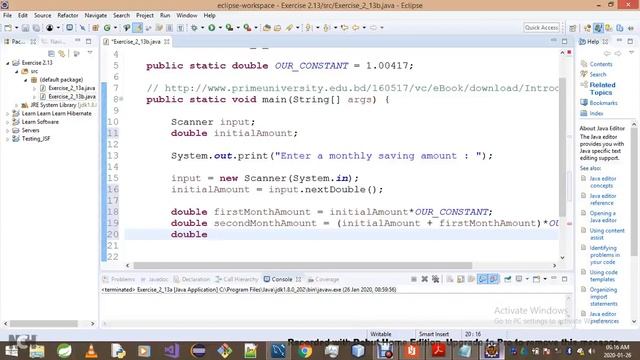The image size is (640, 360).
Task: Select the Testing_JSF project
Action: click(36, 139)
